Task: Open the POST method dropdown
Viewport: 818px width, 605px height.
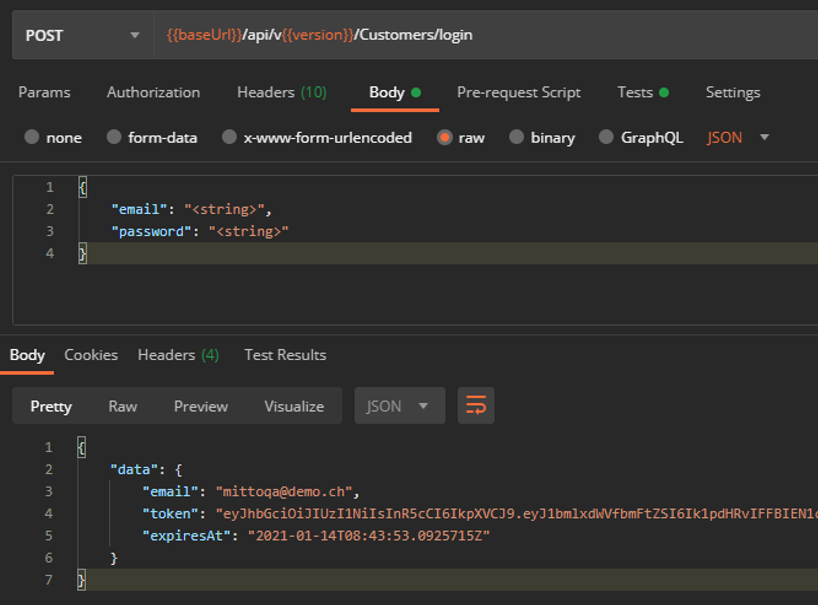Action: tap(82, 35)
